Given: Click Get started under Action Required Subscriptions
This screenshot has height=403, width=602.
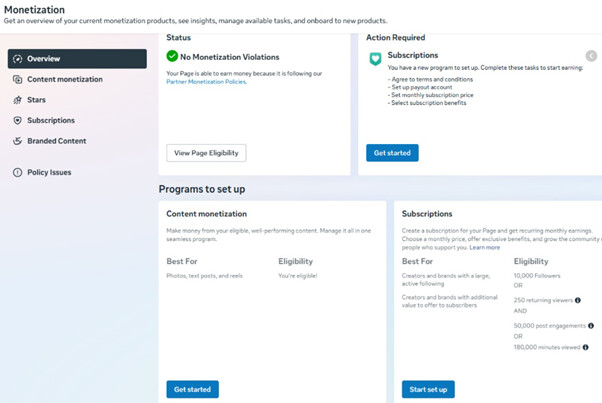Looking at the screenshot, I should [392, 153].
